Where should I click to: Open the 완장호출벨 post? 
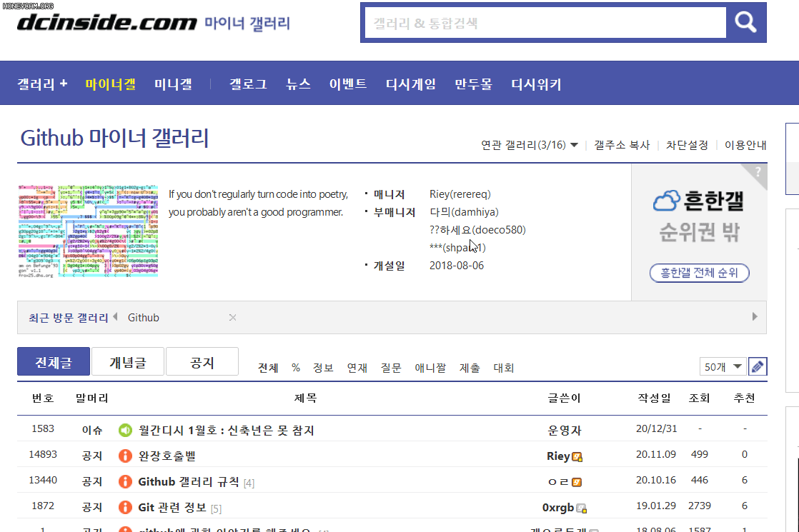coord(167,456)
